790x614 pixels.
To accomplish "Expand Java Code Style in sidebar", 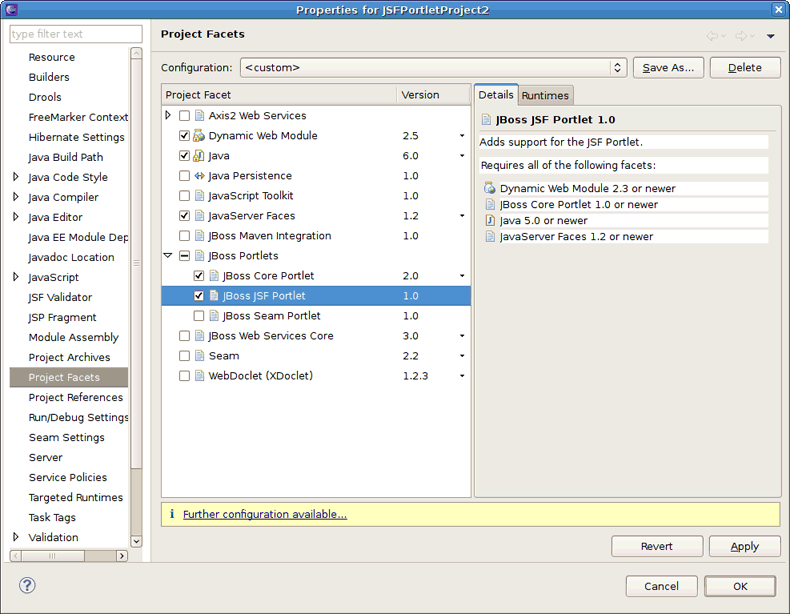I will pos(16,177).
